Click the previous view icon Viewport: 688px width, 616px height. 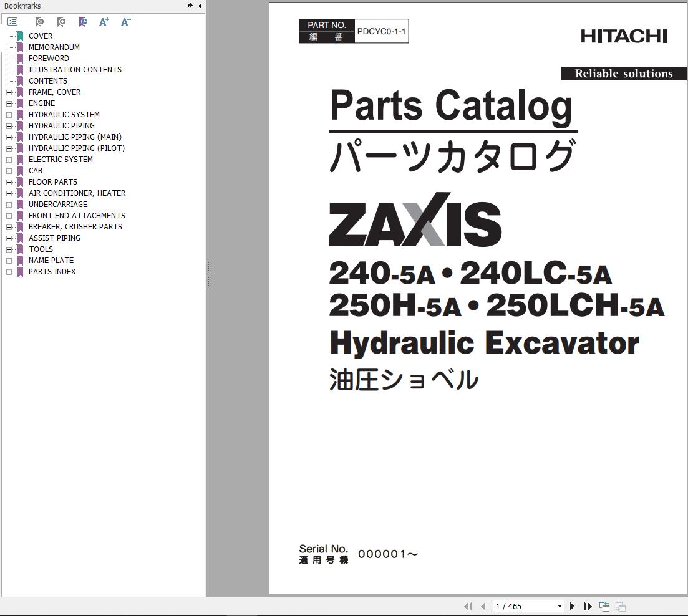click(x=604, y=607)
